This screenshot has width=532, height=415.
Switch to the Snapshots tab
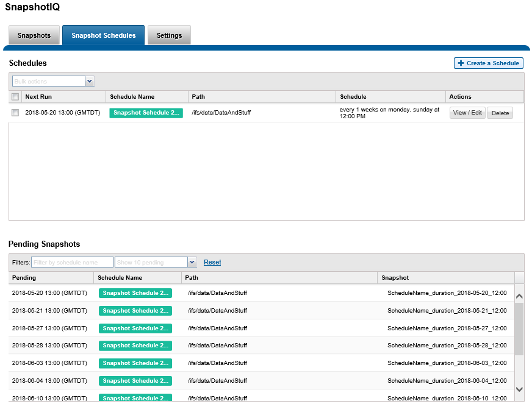34,35
